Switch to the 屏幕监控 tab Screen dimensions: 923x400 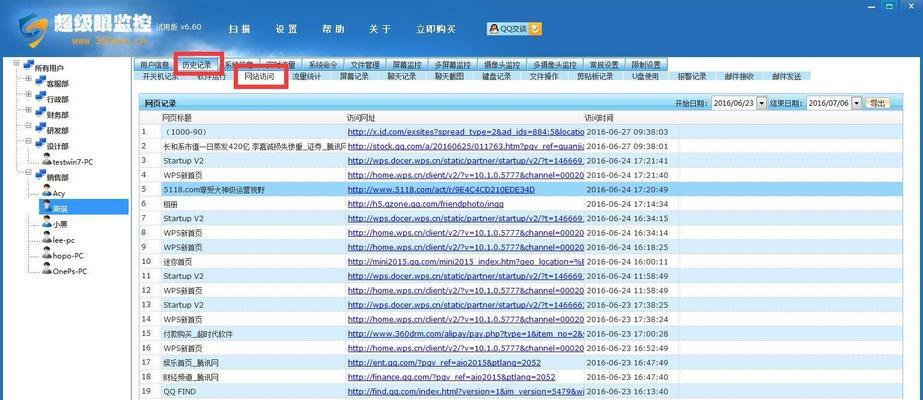coord(407,65)
